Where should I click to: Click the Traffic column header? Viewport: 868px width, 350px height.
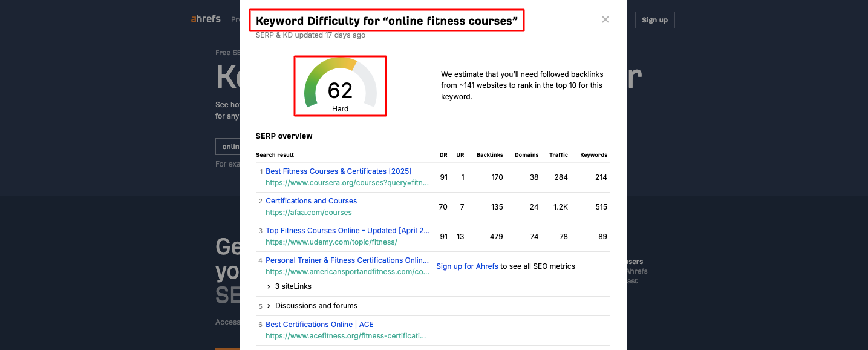click(x=558, y=155)
